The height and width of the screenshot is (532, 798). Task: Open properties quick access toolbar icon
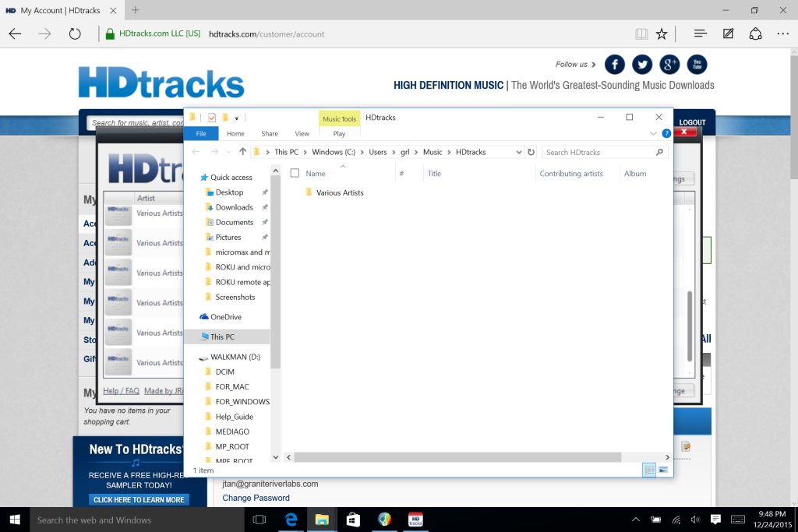212,118
